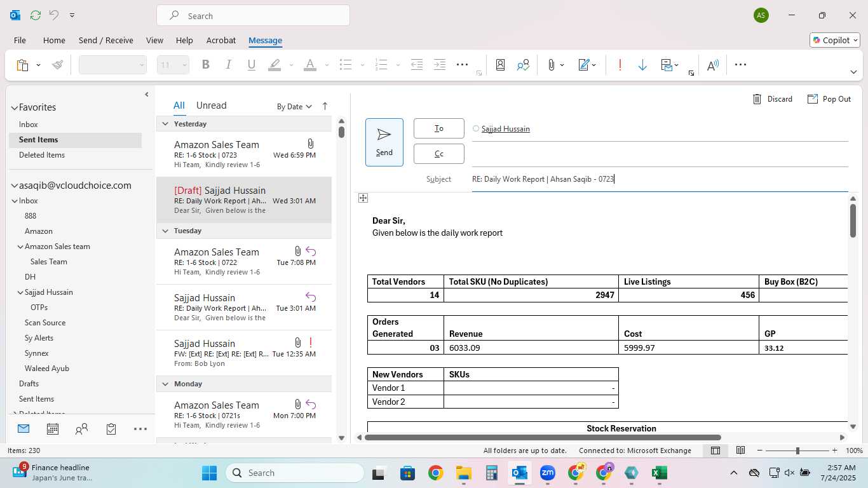Image resolution: width=868 pixels, height=488 pixels.
Task: Switch to the Calendar view
Action: click(x=53, y=429)
